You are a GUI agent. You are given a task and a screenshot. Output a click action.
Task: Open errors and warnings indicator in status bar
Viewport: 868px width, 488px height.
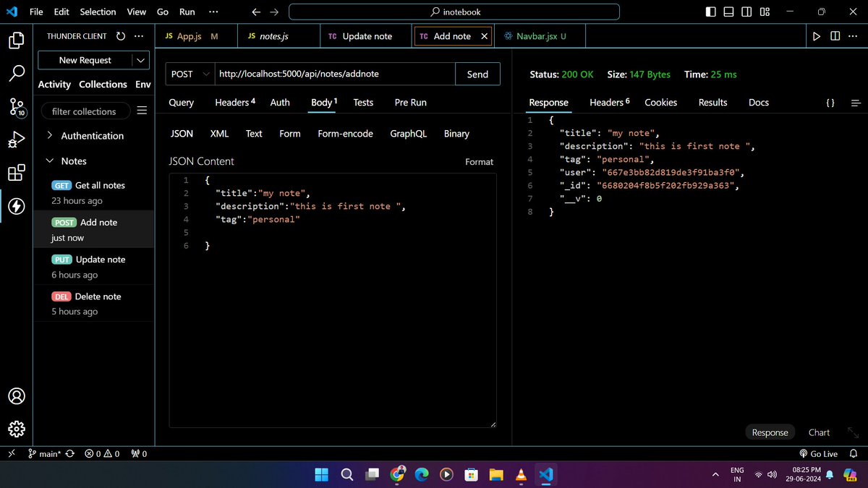[102, 454]
